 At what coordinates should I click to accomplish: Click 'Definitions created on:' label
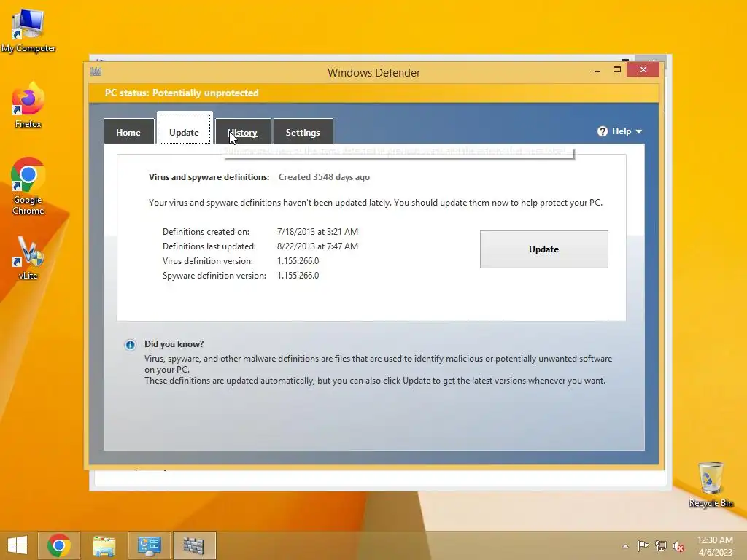pyautogui.click(x=206, y=232)
